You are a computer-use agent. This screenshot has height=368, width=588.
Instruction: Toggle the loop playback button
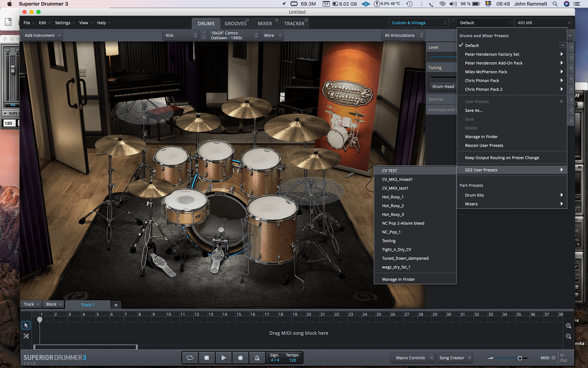(x=190, y=358)
